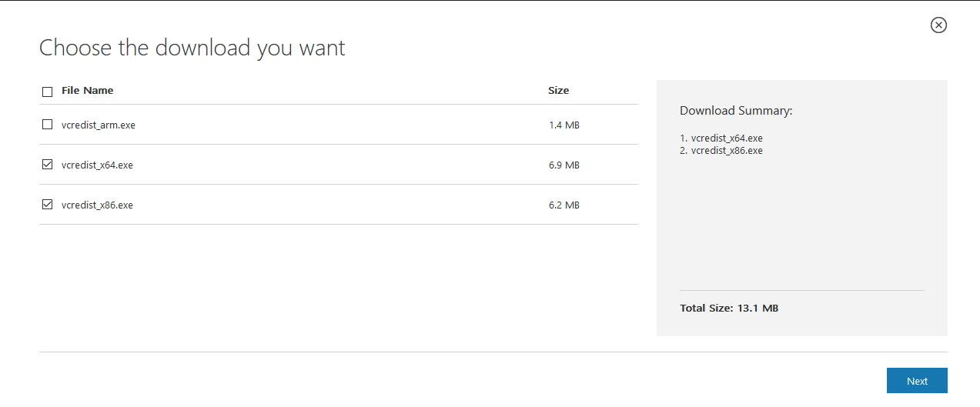Image resolution: width=980 pixels, height=407 pixels.
Task: Click the 1.4 MB size value
Action: click(x=564, y=125)
